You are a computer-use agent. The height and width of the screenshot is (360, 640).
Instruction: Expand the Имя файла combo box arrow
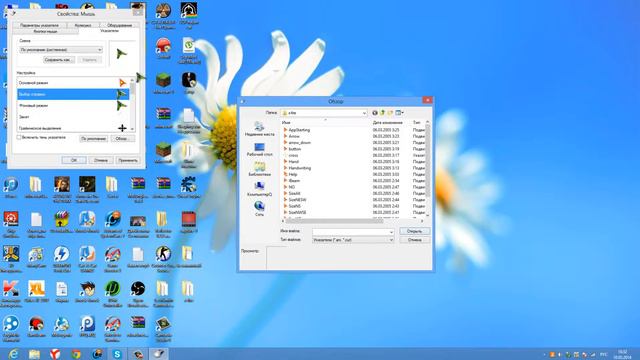pos(391,232)
